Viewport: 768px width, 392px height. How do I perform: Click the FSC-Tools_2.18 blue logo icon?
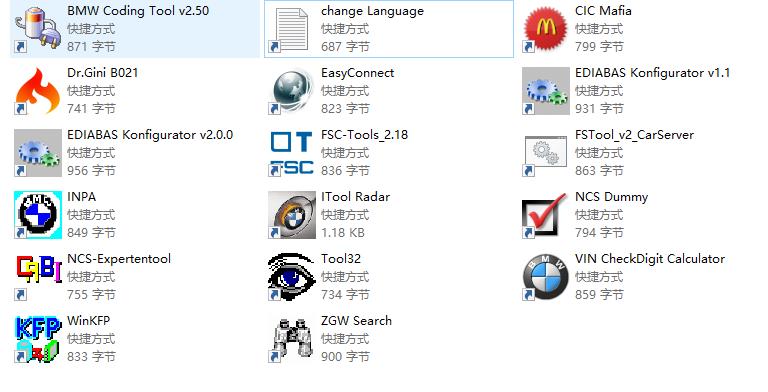291,153
